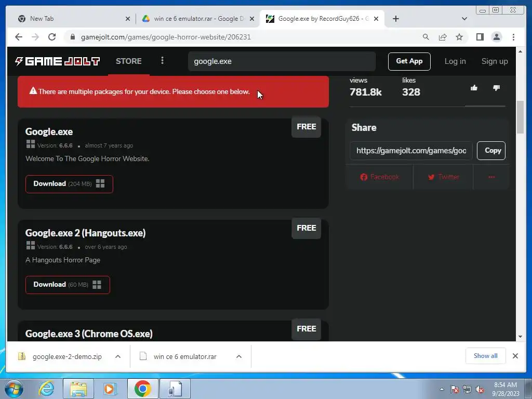Open the volume tray icon
532x399 pixels.
click(x=480, y=389)
